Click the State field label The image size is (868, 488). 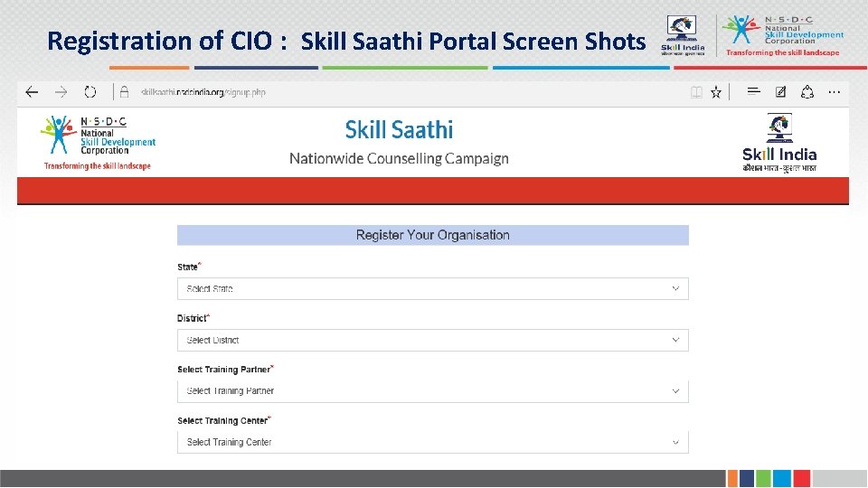[x=188, y=267]
